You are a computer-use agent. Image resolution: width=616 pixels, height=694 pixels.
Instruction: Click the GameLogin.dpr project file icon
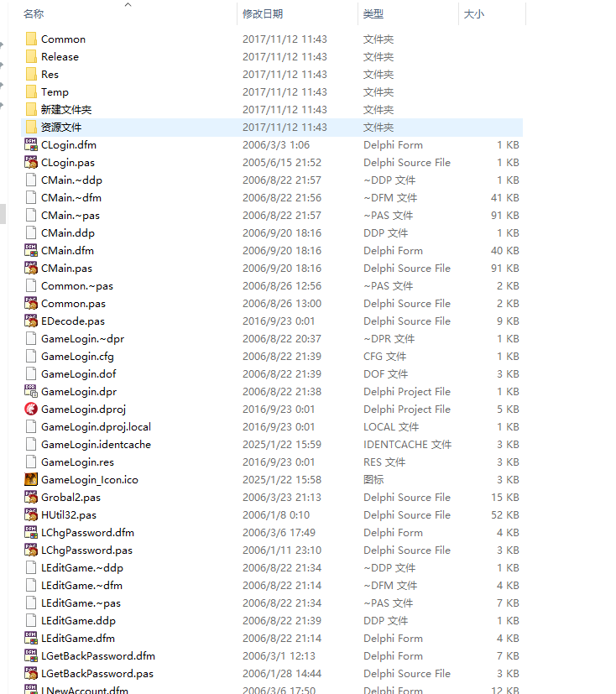[x=31, y=391]
